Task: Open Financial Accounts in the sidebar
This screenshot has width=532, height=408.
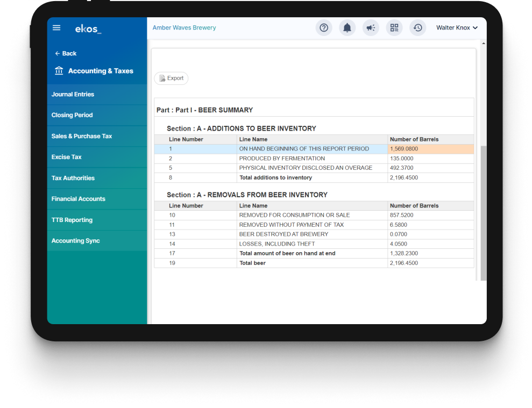Action: (97, 199)
